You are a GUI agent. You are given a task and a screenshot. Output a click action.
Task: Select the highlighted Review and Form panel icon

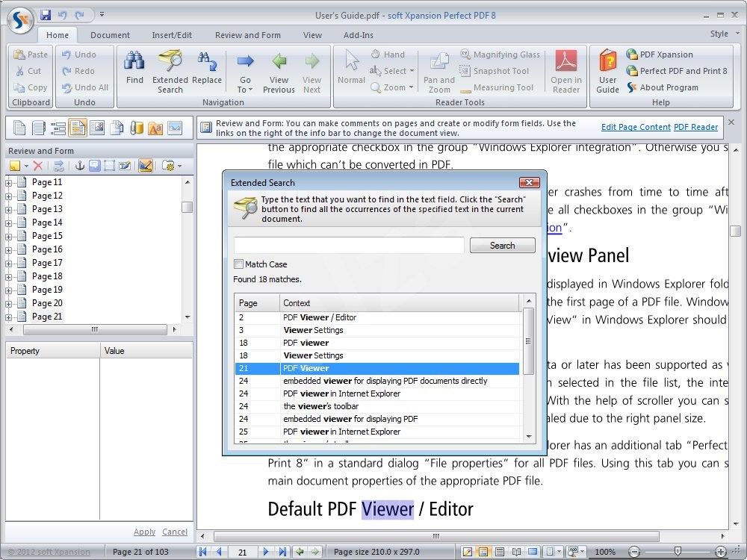77,128
